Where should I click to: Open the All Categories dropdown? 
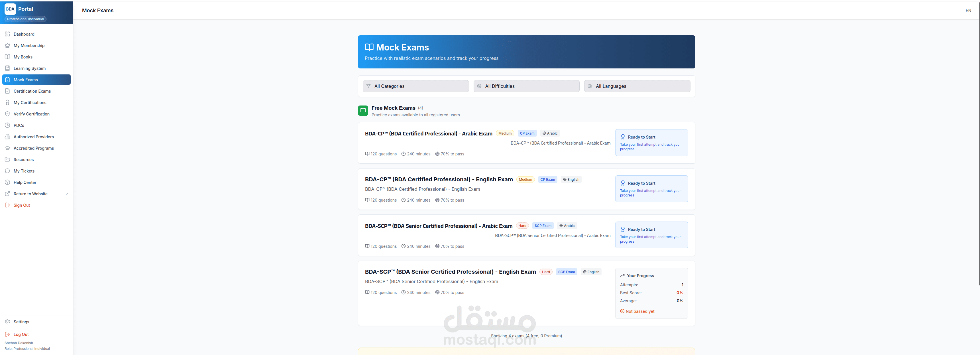(415, 86)
